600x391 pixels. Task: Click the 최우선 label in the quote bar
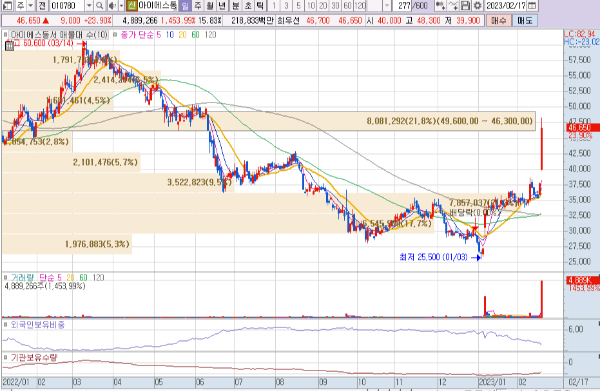point(288,20)
